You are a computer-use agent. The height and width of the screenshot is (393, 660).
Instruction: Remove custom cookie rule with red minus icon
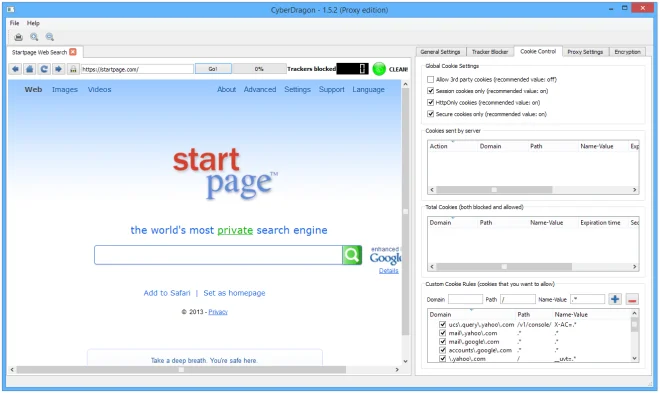point(632,299)
